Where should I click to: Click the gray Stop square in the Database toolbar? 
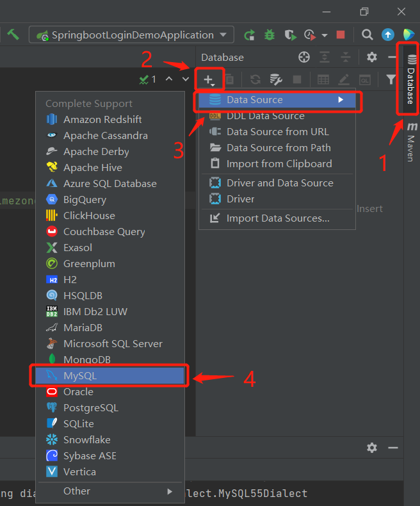click(297, 79)
